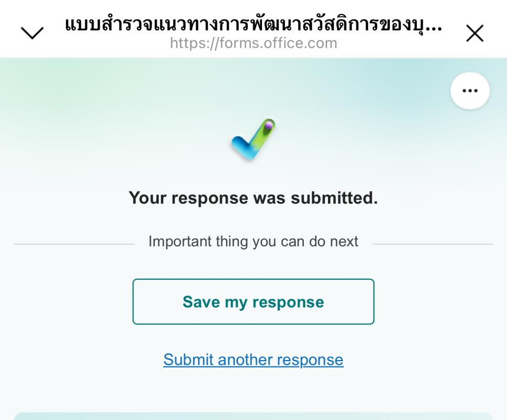This screenshot has width=507, height=420.
Task: Tap the down chevron in the header
Action: click(x=32, y=34)
